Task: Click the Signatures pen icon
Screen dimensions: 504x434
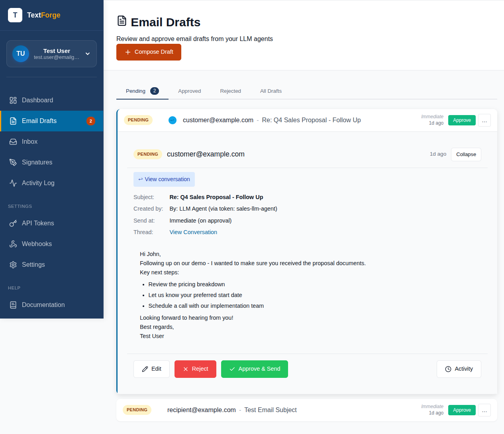Action: coord(13,162)
